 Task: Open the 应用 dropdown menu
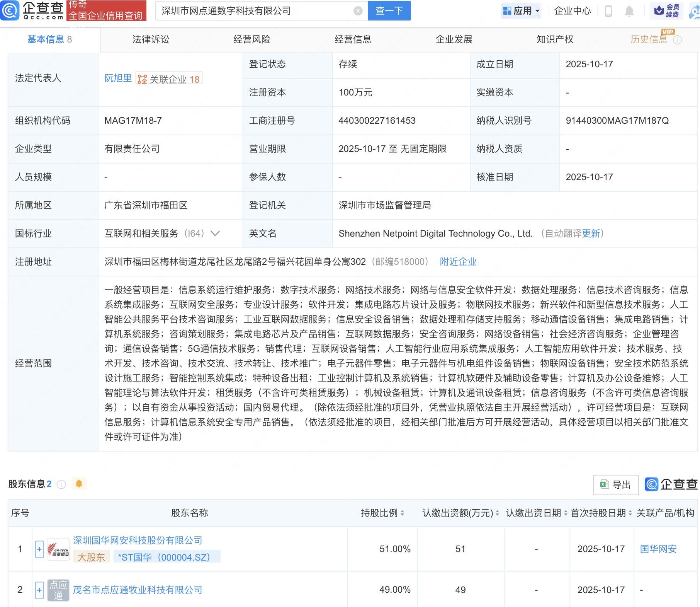point(521,11)
